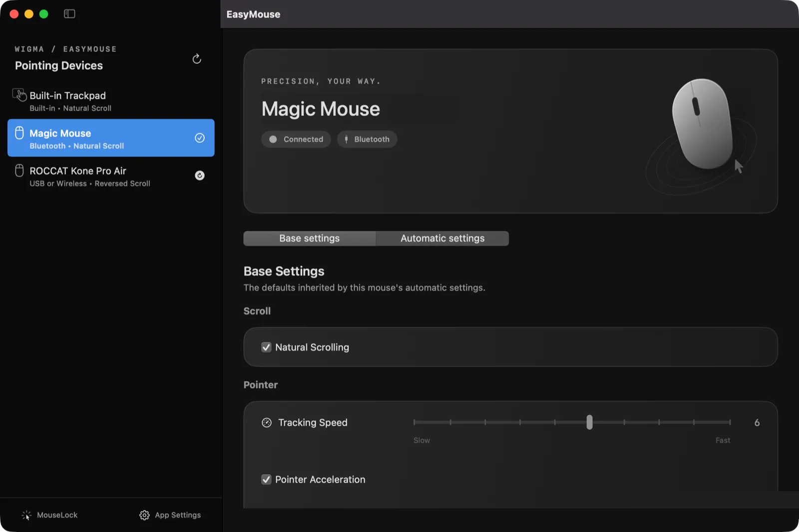This screenshot has height=532, width=799.
Task: Select the Magic Mouse device row
Action: 111,138
